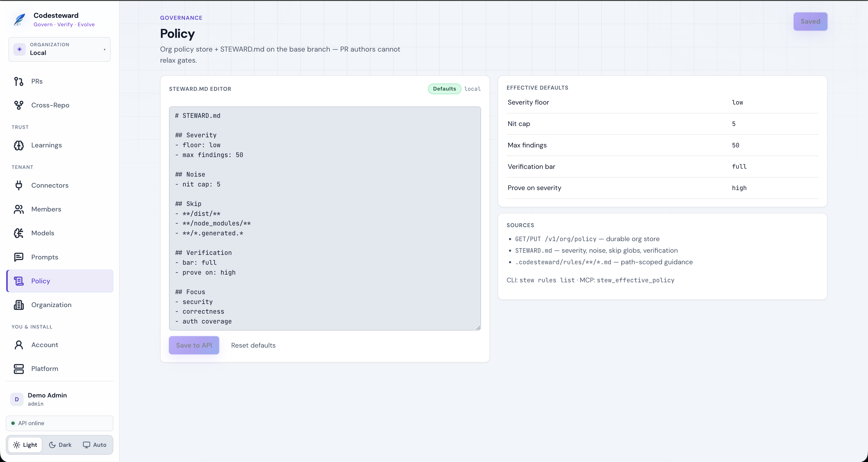The height and width of the screenshot is (462, 868).
Task: Click the ".codesteward/rules/**/*.md" path text
Action: point(563,262)
